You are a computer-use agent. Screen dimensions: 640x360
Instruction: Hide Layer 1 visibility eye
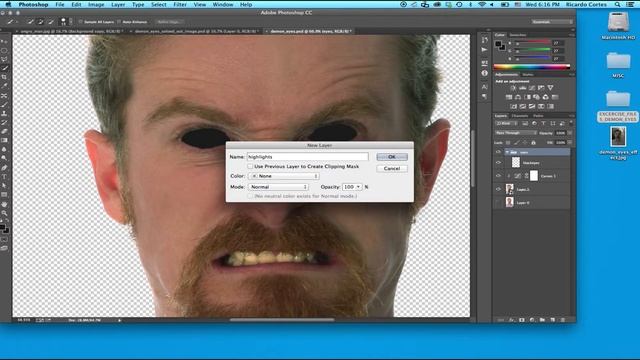click(x=498, y=189)
